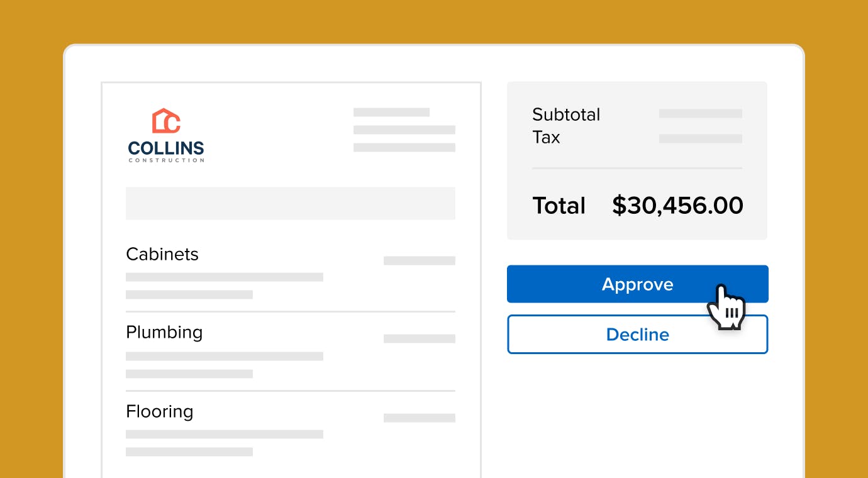The height and width of the screenshot is (478, 868).
Task: Click the first description line under Plumbing
Action: click(225, 356)
